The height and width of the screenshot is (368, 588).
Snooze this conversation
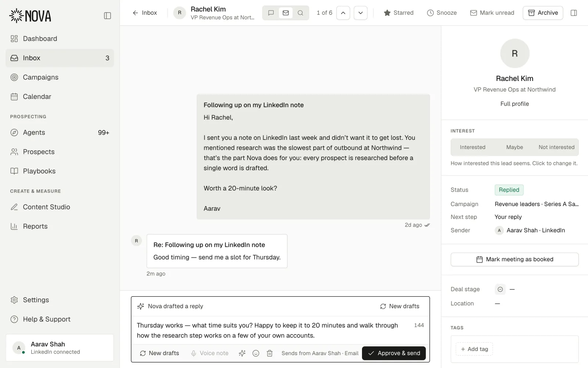click(x=442, y=13)
